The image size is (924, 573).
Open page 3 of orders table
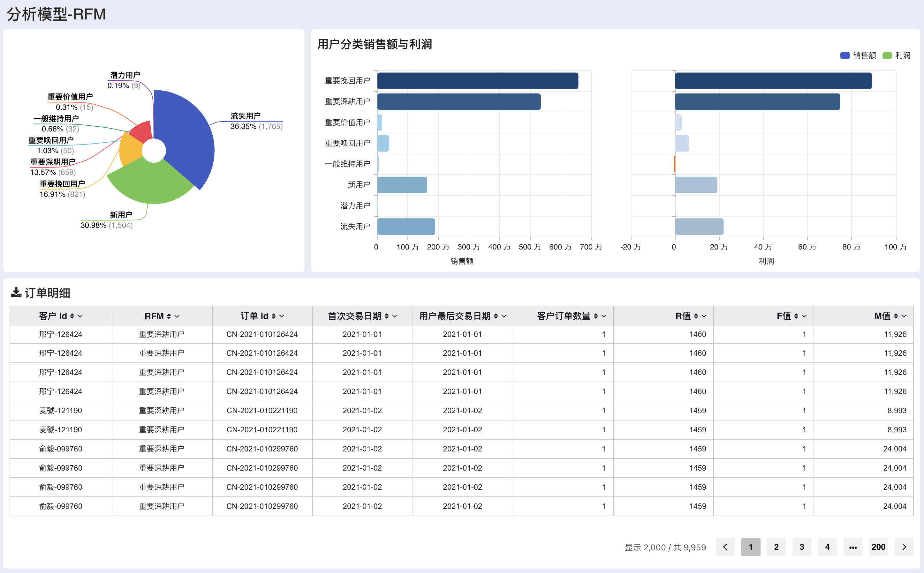tap(801, 547)
